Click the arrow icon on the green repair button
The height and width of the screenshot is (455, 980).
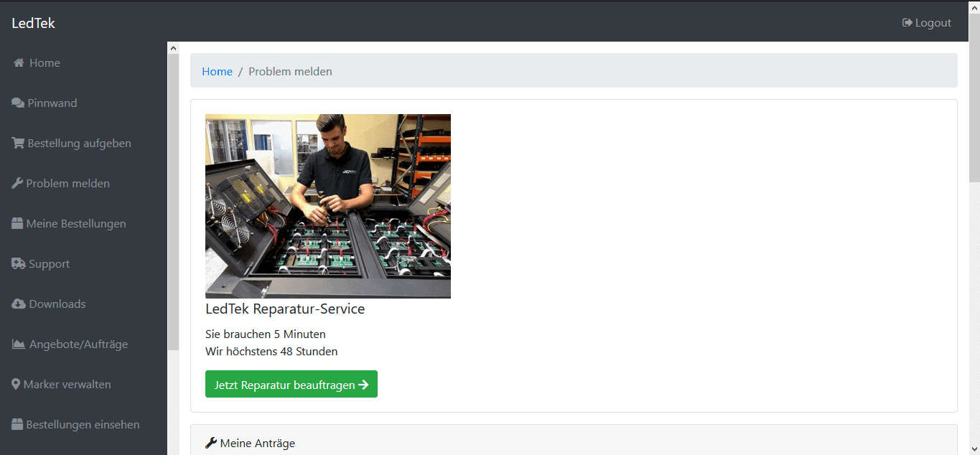coord(363,385)
